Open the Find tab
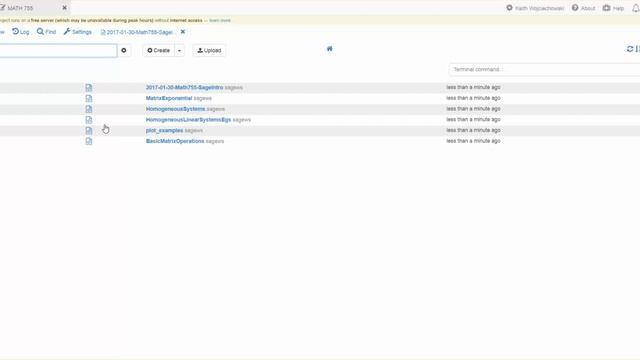 46,31
